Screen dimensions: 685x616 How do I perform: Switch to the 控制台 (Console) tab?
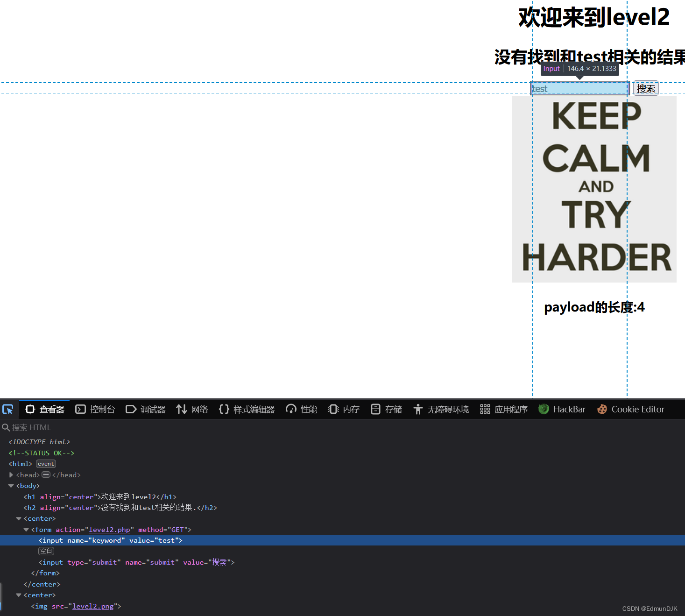point(95,409)
